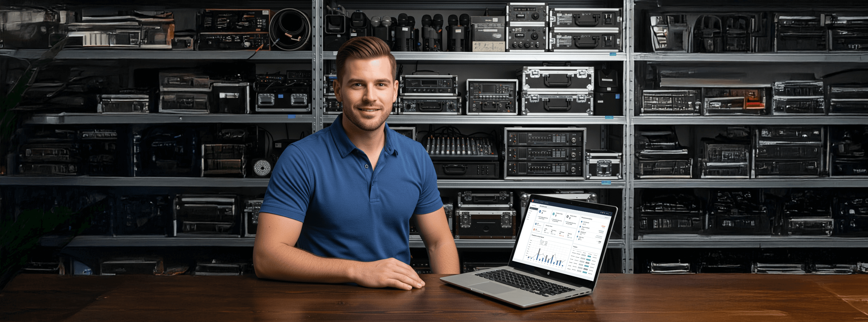Open the filter dropdown beside Procurement Activity
Viewport: 868px width, 322px height.
(x=607, y=218)
